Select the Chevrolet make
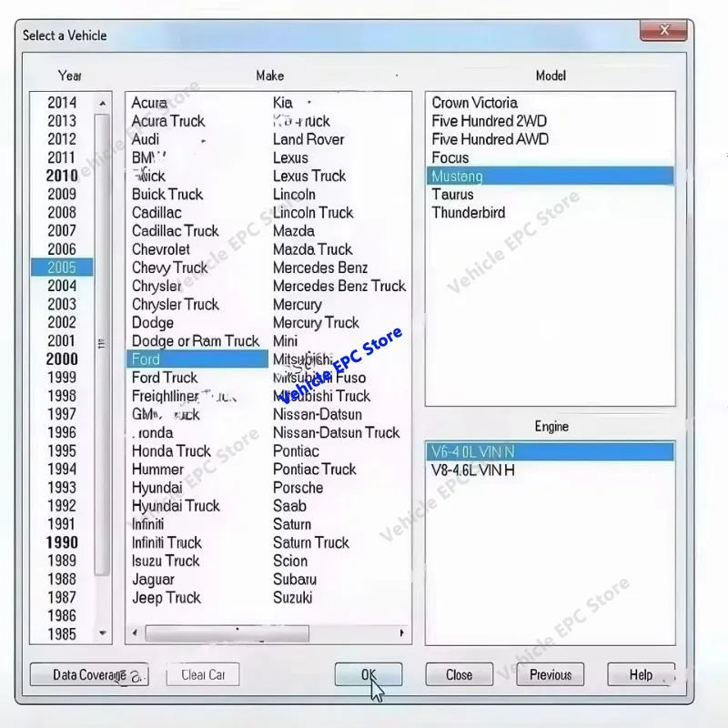The height and width of the screenshot is (728, 728). tap(161, 249)
